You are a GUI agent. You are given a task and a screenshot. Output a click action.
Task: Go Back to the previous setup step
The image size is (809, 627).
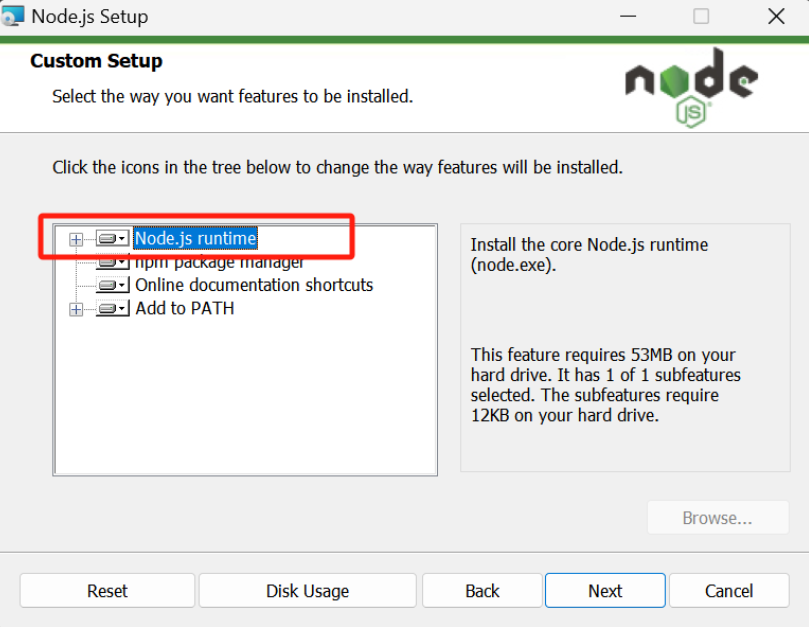(482, 591)
